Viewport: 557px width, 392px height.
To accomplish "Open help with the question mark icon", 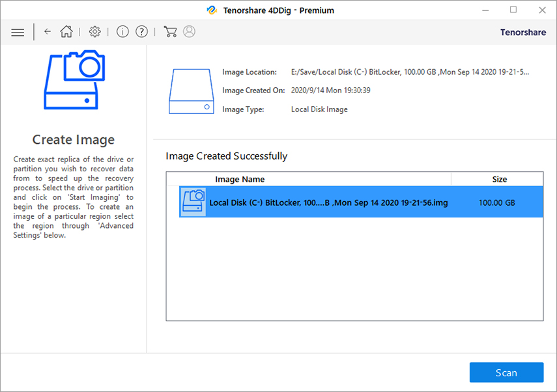I will click(x=141, y=32).
